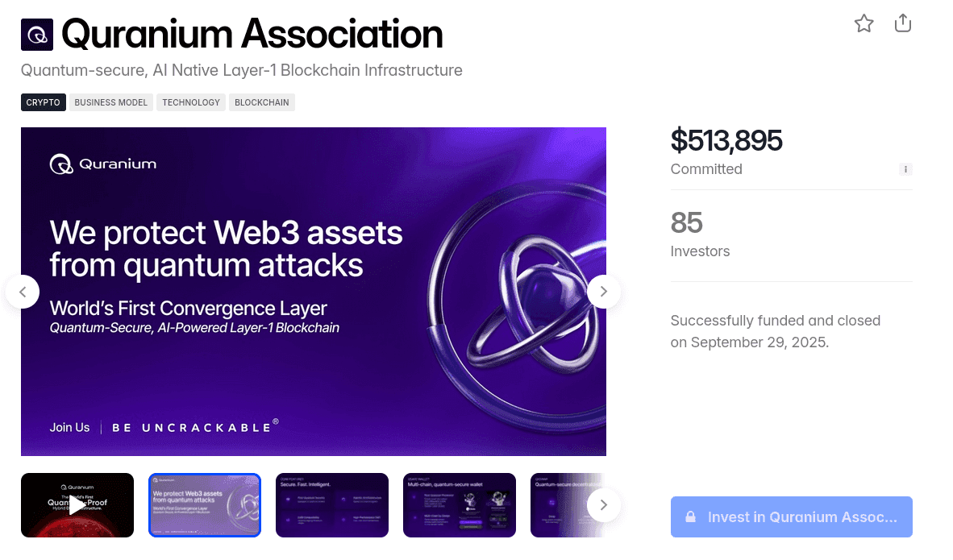Screen dimensions: 953x560
Task: Click the info icon beside Committed
Action: [x=905, y=169]
